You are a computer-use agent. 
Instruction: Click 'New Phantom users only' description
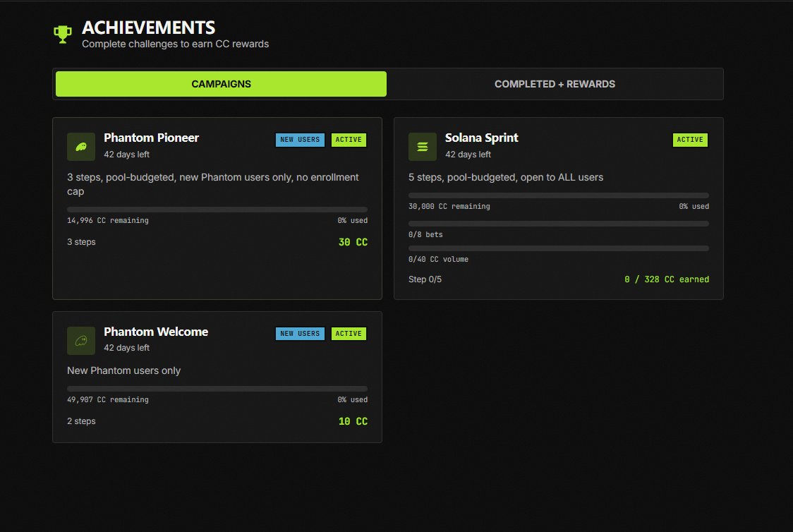[x=124, y=370]
